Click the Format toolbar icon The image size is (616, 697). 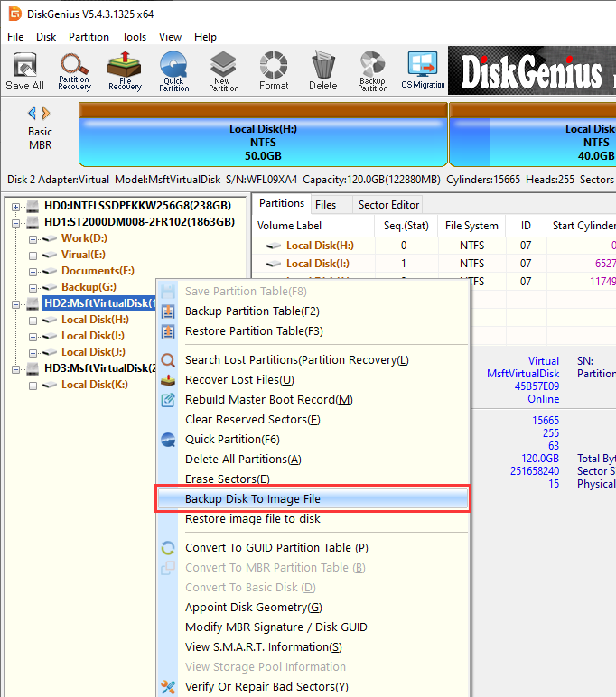[274, 70]
